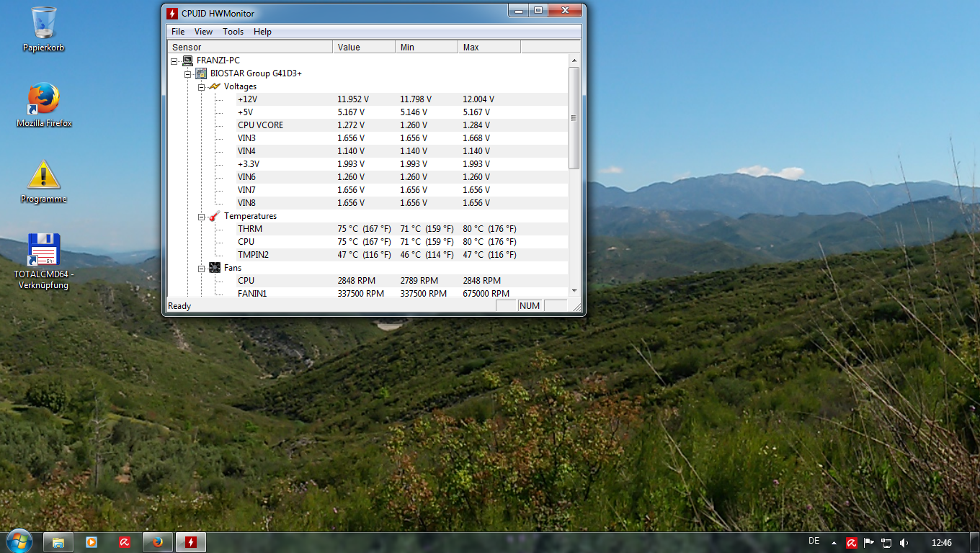The image size is (980, 553).
Task: Click the NUM status bar indicator
Action: click(x=530, y=306)
